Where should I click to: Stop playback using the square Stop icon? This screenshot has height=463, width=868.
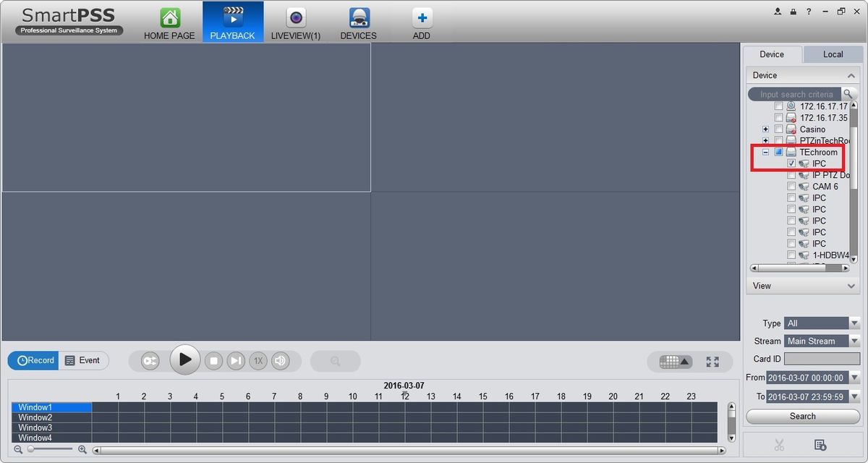[213, 360]
